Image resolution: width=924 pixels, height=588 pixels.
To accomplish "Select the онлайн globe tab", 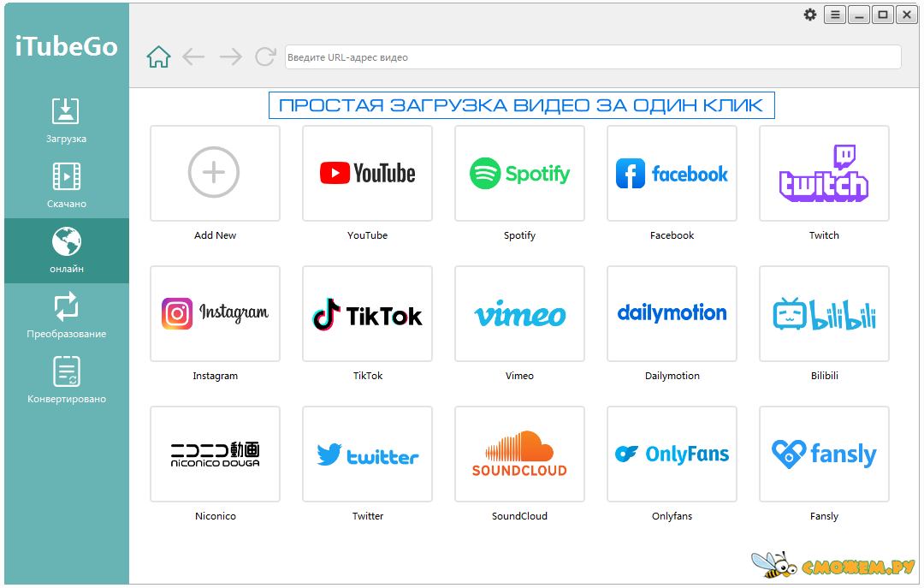I will (66, 251).
